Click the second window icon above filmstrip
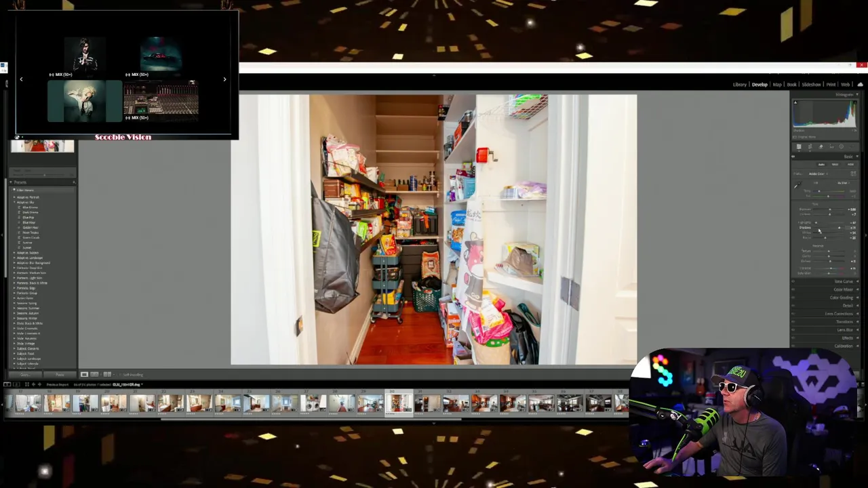Viewport: 868px width, 488px height. pos(16,384)
